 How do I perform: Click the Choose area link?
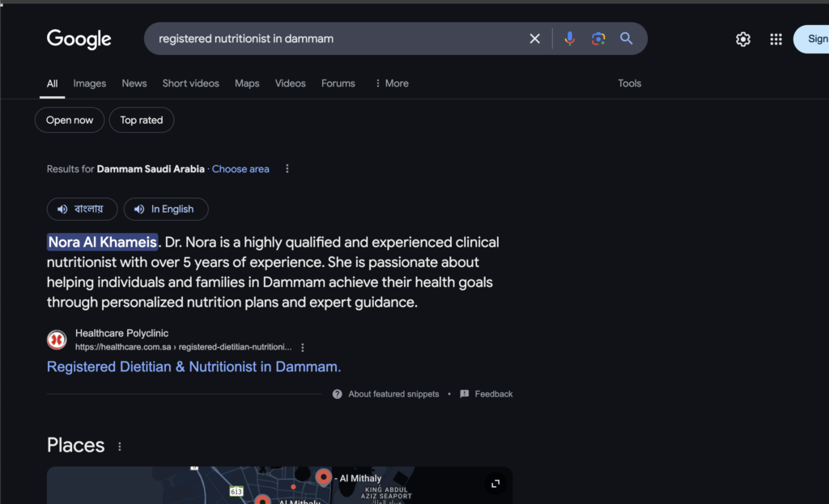coord(240,169)
